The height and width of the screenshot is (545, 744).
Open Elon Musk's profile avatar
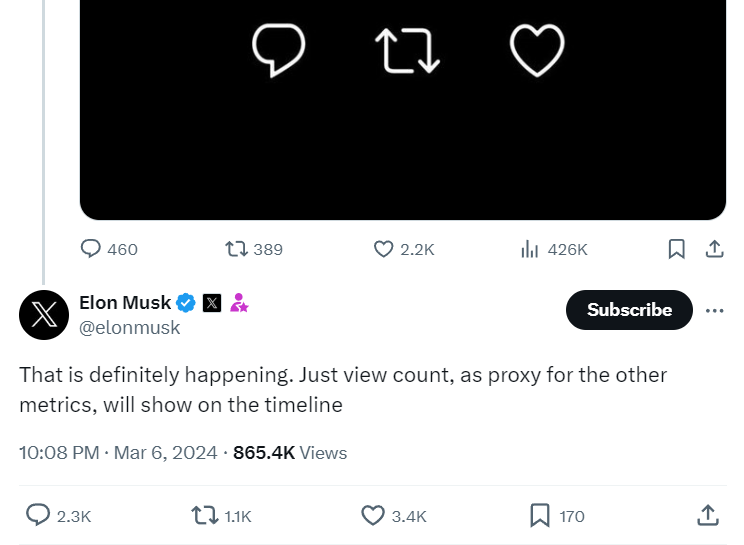(x=44, y=315)
